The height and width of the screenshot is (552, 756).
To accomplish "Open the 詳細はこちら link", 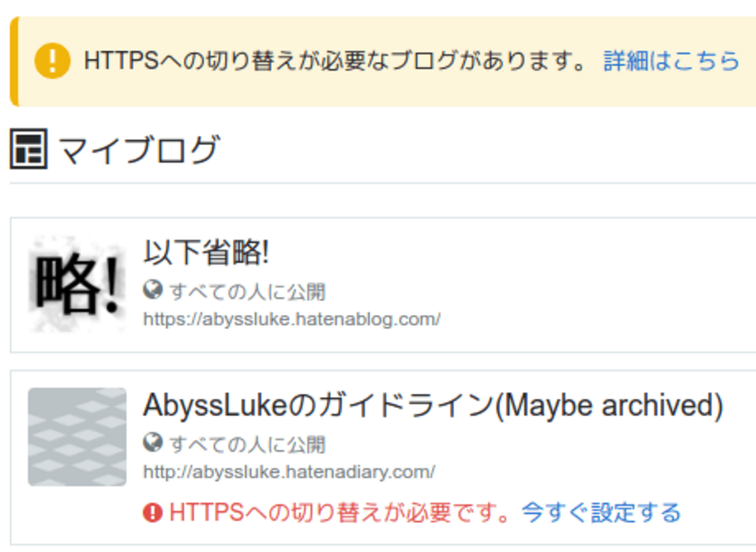I will [671, 61].
